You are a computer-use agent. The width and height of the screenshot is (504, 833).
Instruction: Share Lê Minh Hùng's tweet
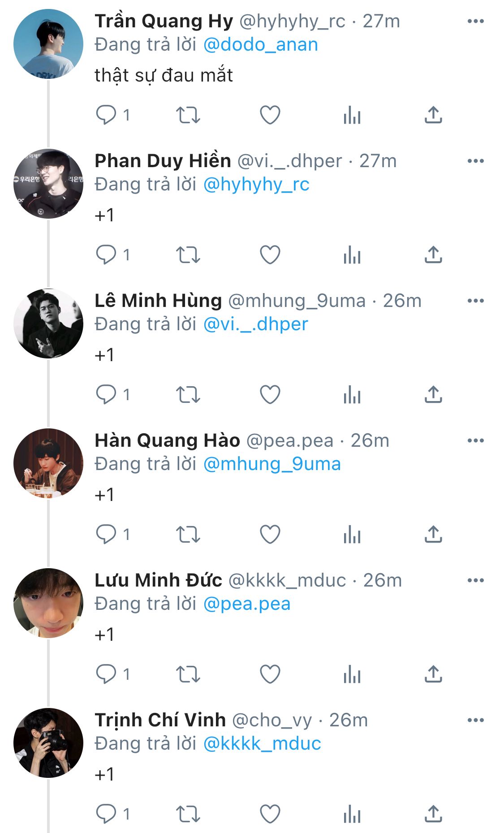tap(433, 395)
